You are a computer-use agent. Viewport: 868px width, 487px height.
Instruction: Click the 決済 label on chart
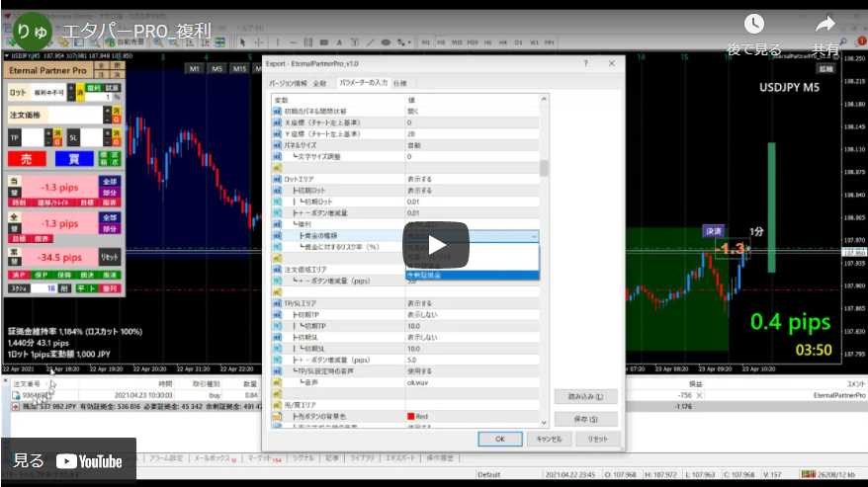click(714, 231)
